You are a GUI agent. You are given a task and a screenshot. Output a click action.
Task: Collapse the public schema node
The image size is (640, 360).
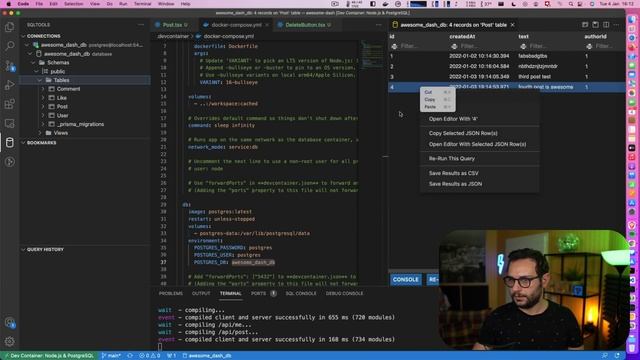36,71
